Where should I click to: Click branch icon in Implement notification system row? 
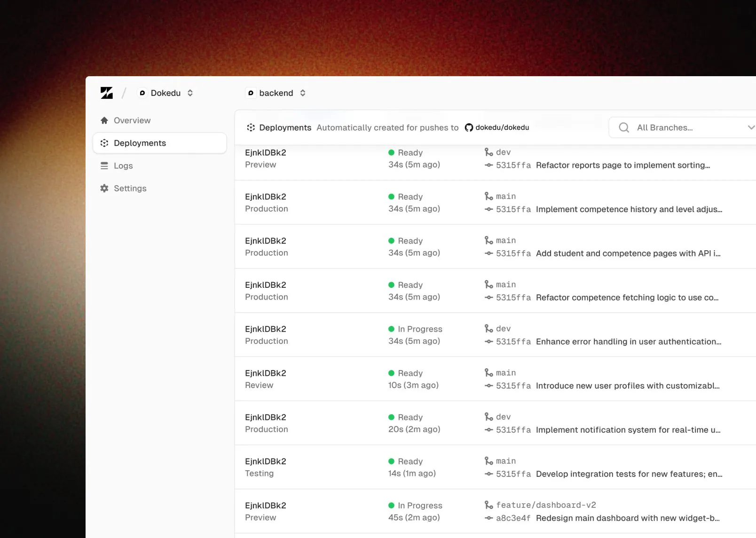pyautogui.click(x=489, y=417)
